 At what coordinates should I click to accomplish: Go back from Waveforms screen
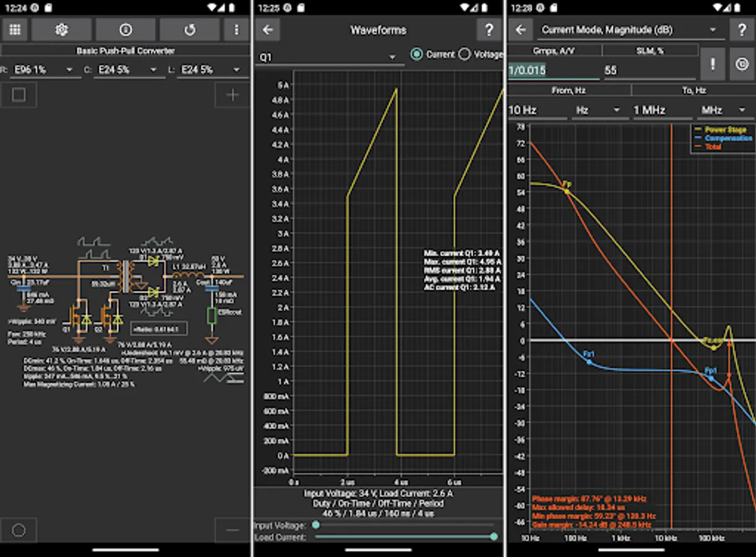[x=268, y=30]
